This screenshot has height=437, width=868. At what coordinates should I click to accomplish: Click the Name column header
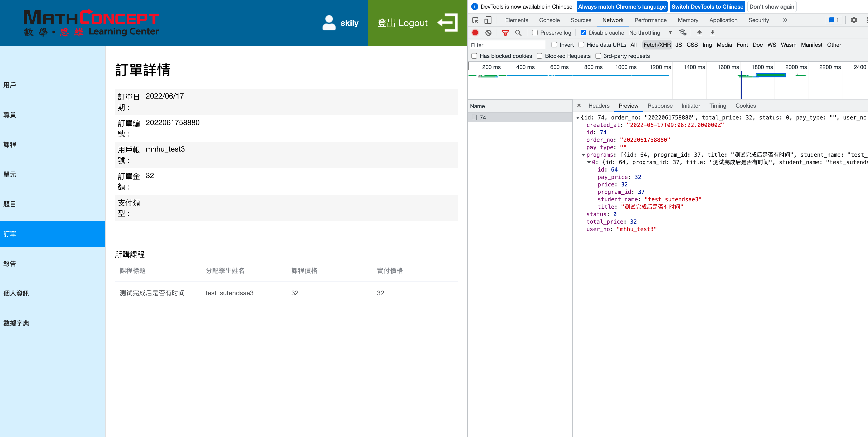pos(520,106)
